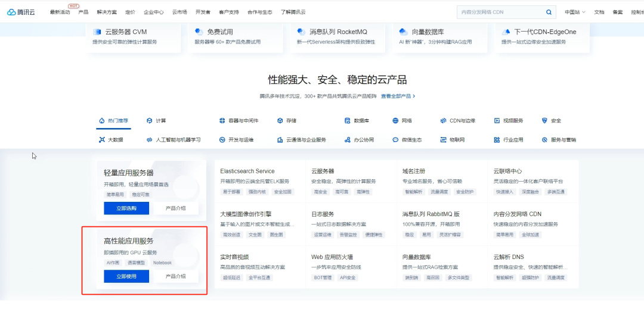Open the 云市场 menu item
This screenshot has width=644, height=315.
coord(179,13)
